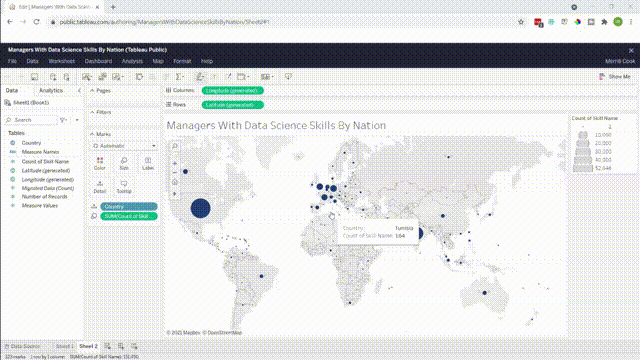Image resolution: width=640 pixels, height=360 pixels.
Task: Click the toolbar totals sigma icon
Action: (179, 76)
